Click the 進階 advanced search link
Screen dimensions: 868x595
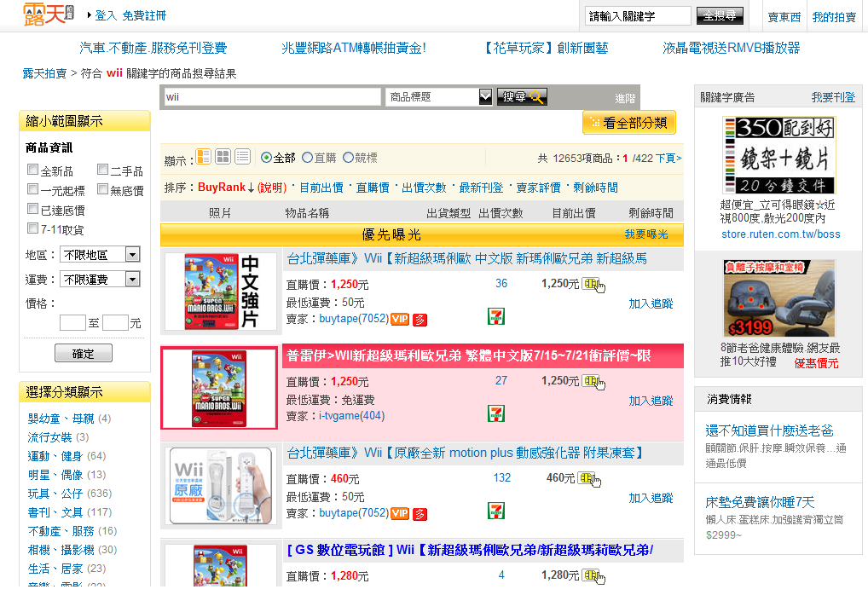625,99
